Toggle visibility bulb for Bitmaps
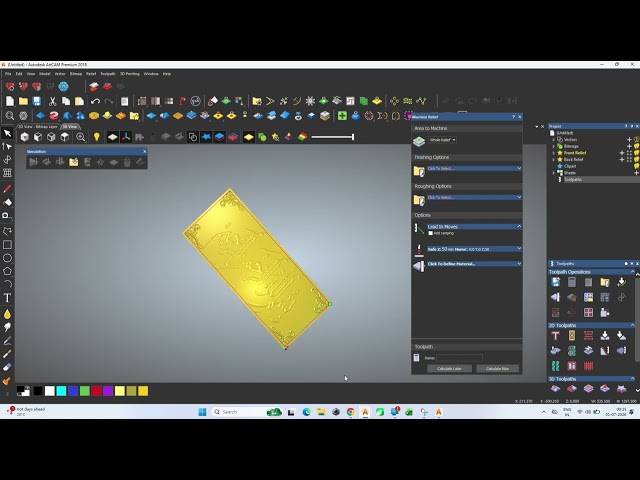 point(636,146)
